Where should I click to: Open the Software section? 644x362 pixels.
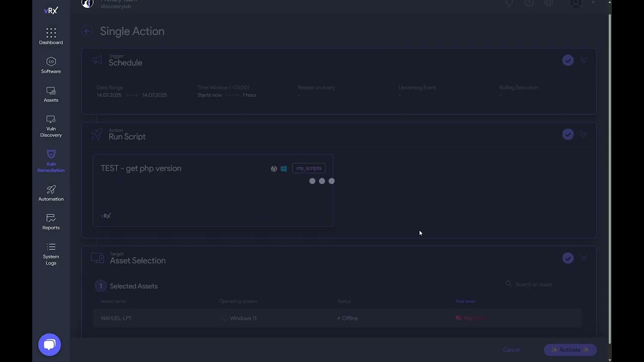tap(51, 65)
